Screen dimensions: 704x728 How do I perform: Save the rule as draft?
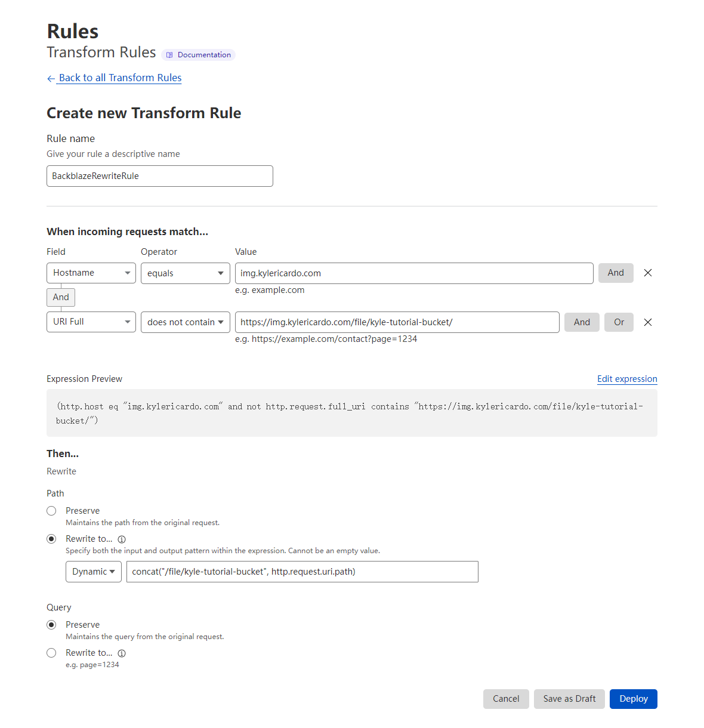click(x=569, y=699)
